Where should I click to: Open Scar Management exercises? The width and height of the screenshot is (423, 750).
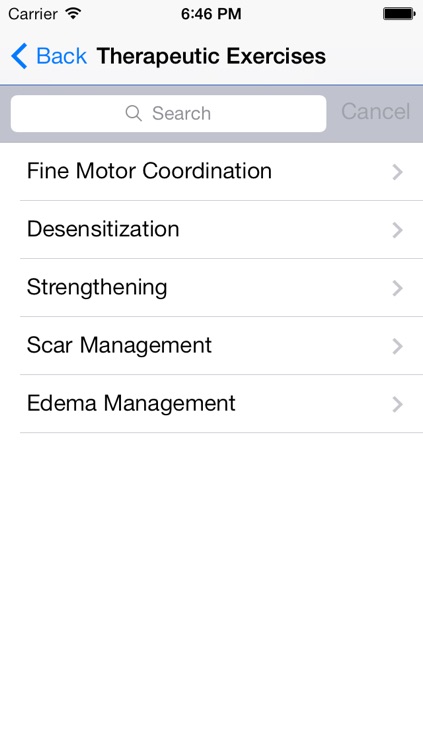[x=212, y=346]
